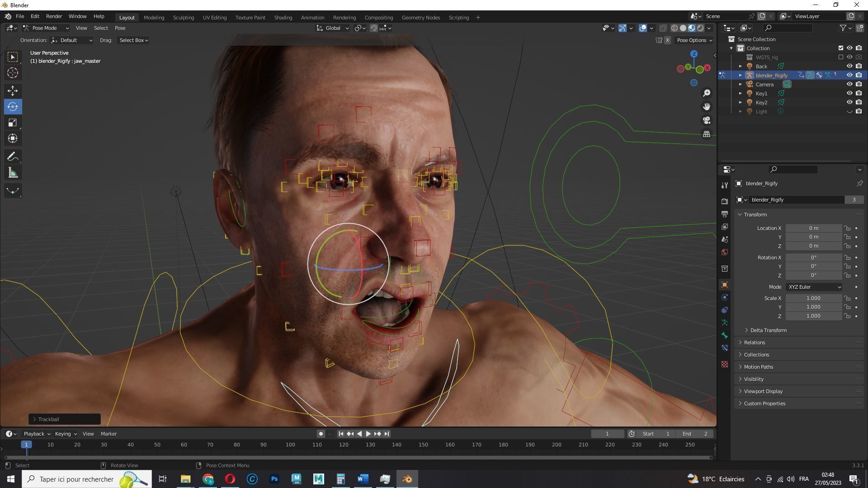This screenshot has width=868, height=488.
Task: Select the Cursor tool
Action: (13, 73)
